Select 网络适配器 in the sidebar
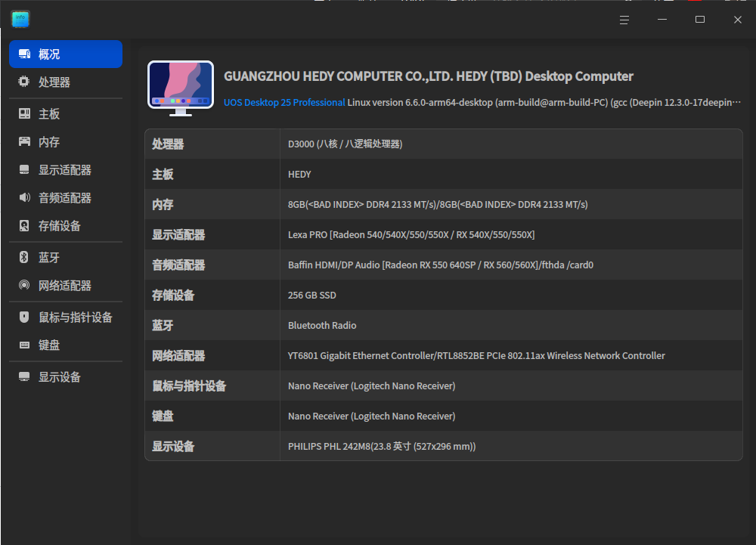Image resolution: width=756 pixels, height=545 pixels. [66, 285]
